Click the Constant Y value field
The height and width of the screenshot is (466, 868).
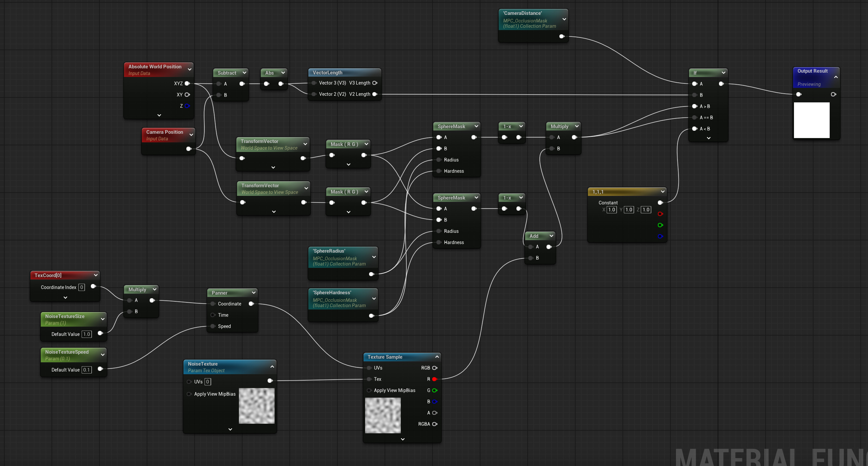pos(629,209)
